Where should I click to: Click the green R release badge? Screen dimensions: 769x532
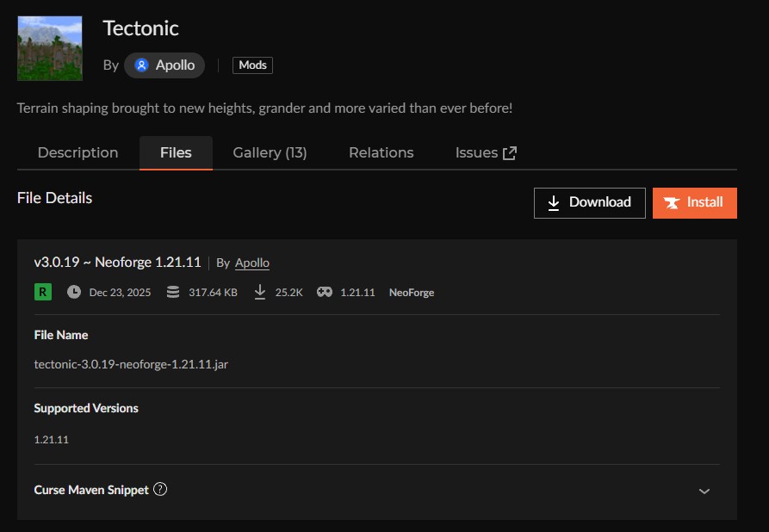[43, 292]
